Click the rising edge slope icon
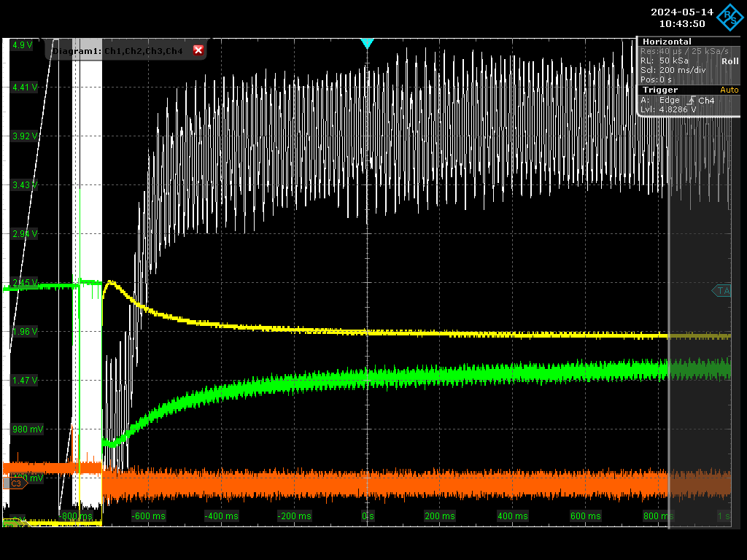Image resolution: width=747 pixels, height=560 pixels. (x=691, y=101)
